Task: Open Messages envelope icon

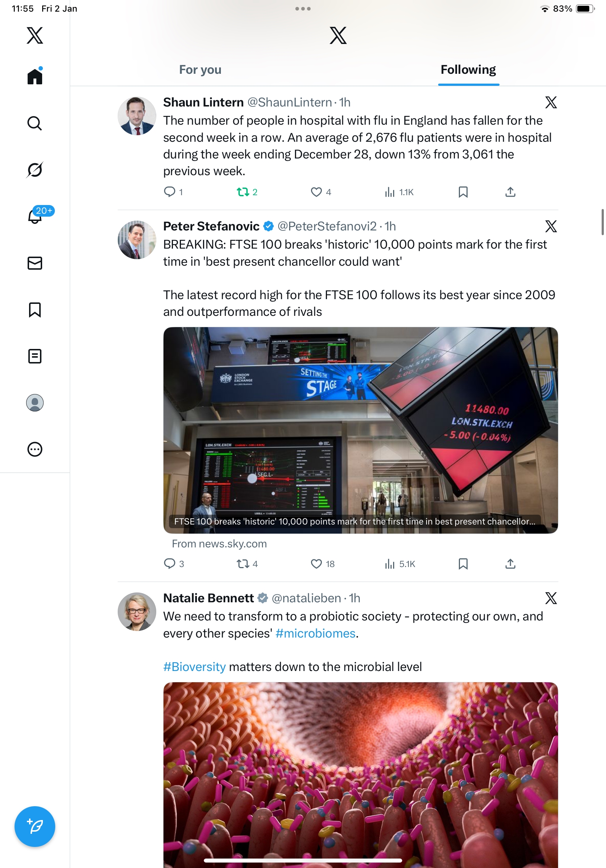Action: 35,263
